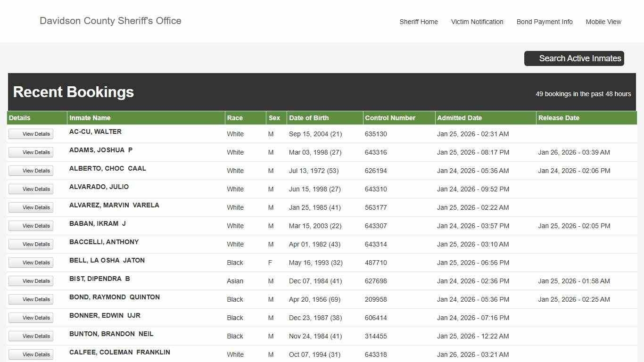This screenshot has height=362, width=644.
Task: Sort by Admitted Date column header
Action: point(459,118)
